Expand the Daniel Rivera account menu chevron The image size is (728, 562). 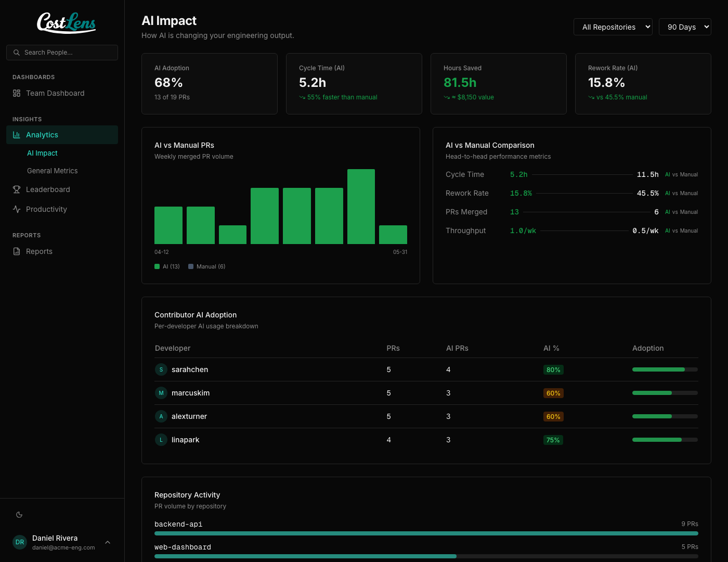108,542
